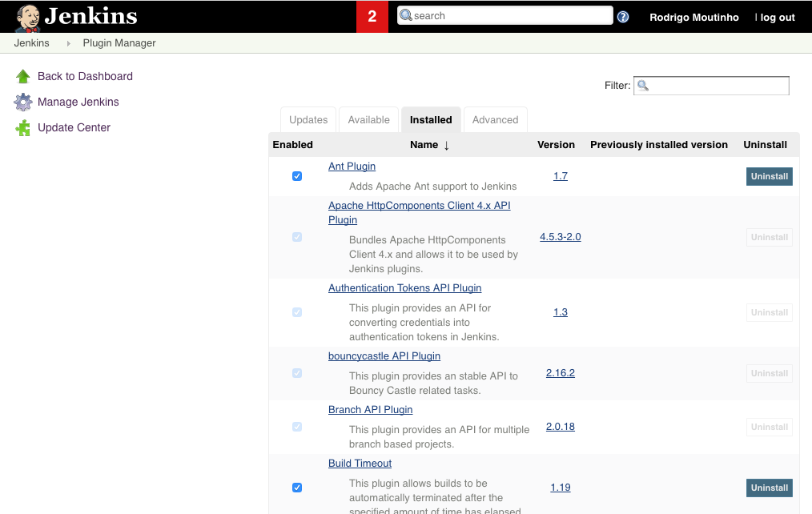Click the green Update Center puzzle piece icon

(23, 127)
